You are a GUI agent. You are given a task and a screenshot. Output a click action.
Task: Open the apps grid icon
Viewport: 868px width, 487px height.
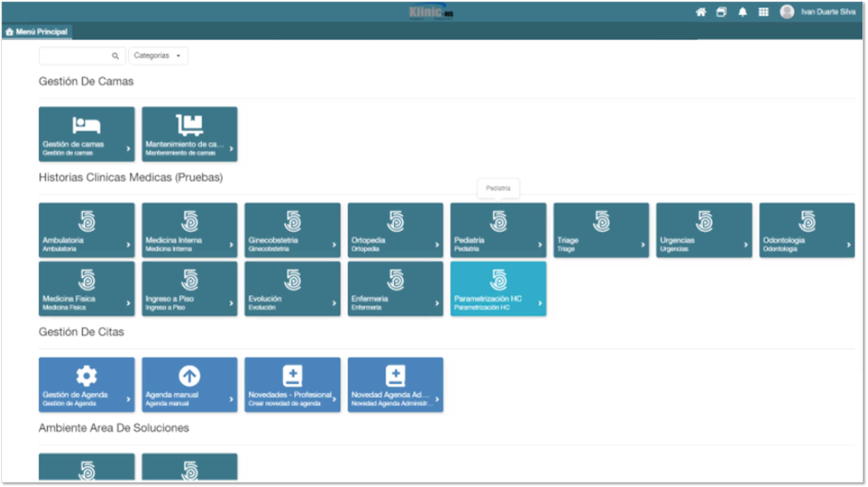coord(763,12)
